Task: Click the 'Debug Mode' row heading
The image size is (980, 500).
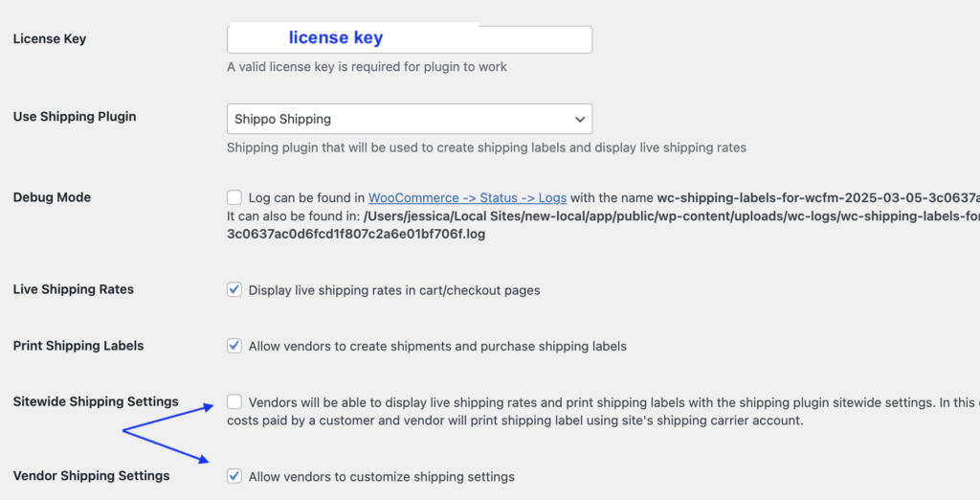Action: 52,197
